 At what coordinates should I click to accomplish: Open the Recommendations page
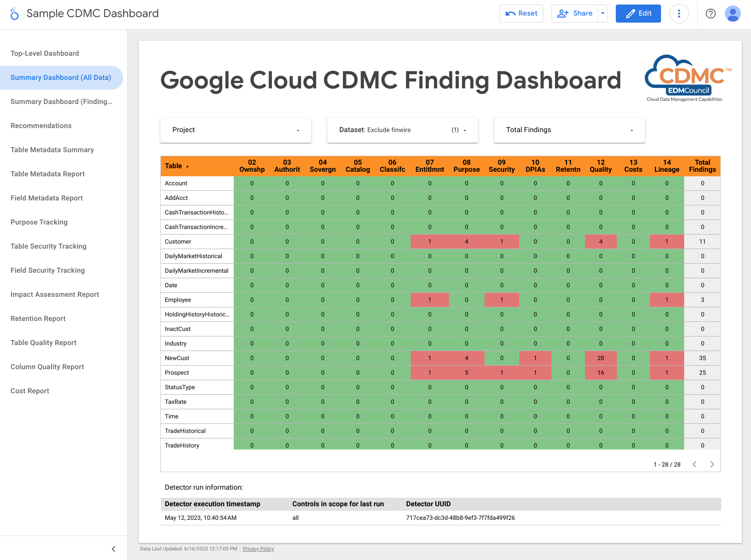click(41, 126)
